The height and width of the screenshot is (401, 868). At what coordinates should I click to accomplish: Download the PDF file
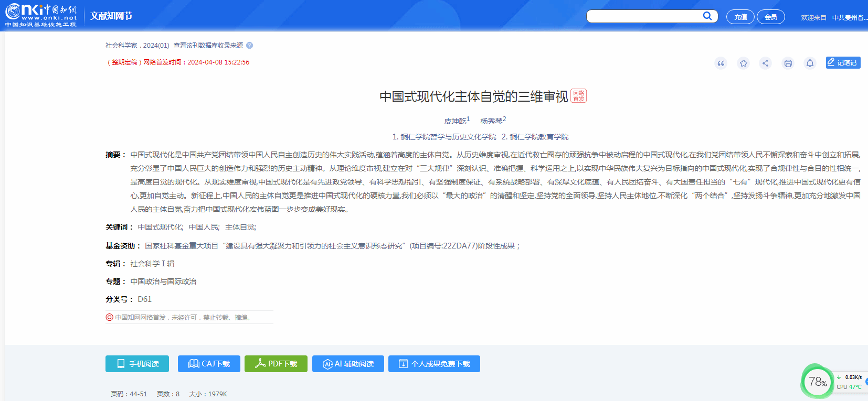tap(276, 364)
